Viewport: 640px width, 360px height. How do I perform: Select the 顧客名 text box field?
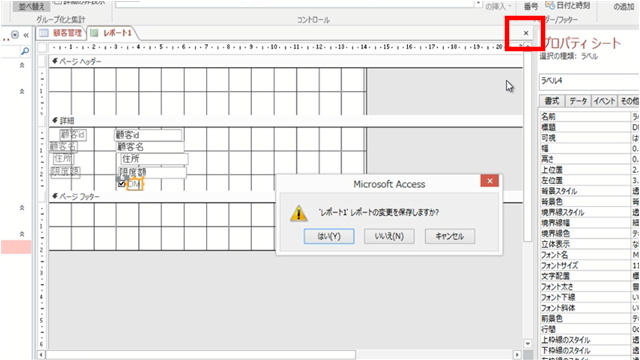click(x=150, y=147)
